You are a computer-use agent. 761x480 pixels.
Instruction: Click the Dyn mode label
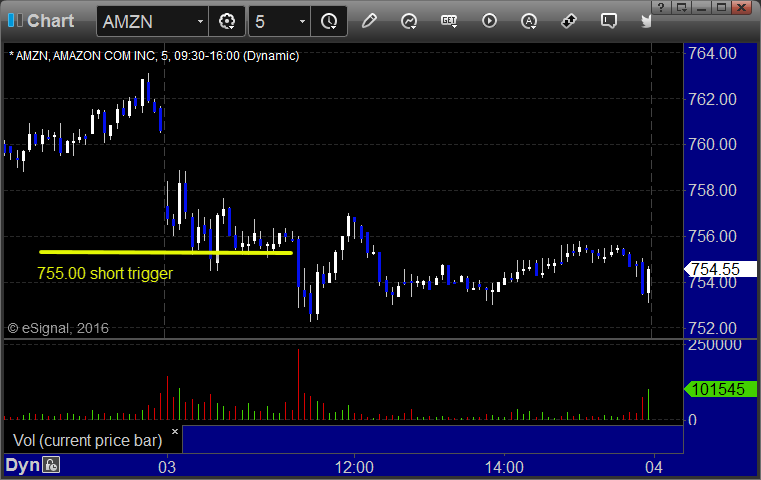(x=22, y=465)
